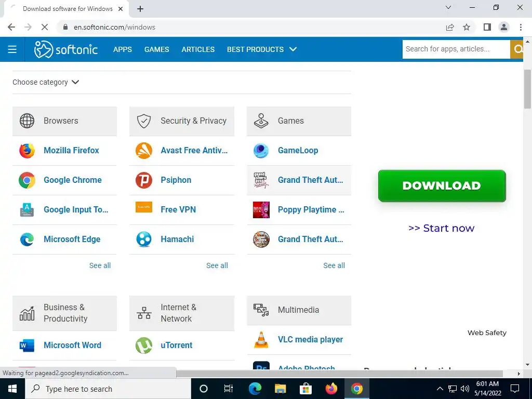Open the ARTICLES menu item

(198, 49)
